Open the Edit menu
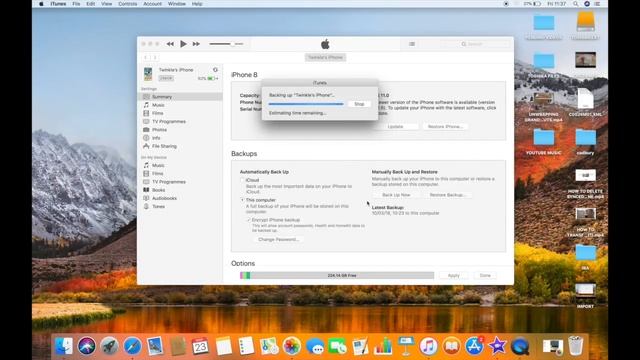 [91, 4]
